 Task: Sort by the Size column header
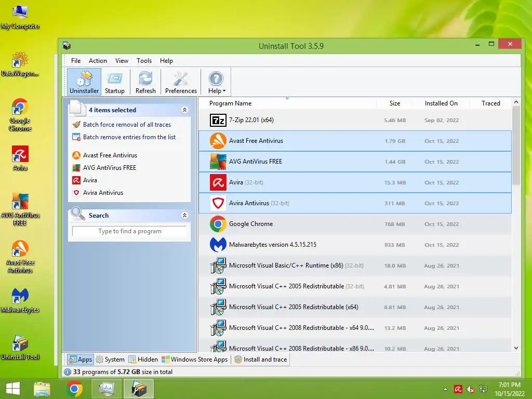tap(395, 103)
